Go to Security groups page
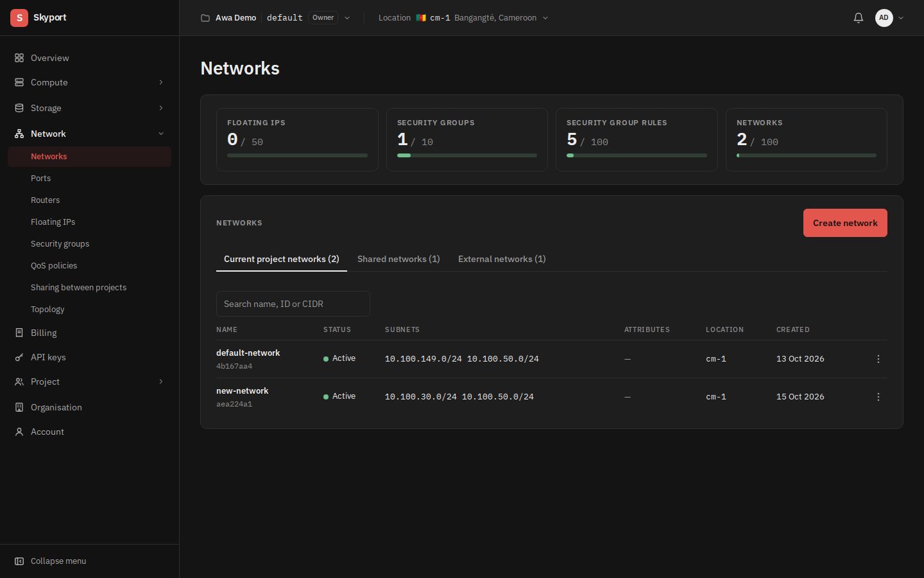The image size is (924, 578). click(x=60, y=243)
